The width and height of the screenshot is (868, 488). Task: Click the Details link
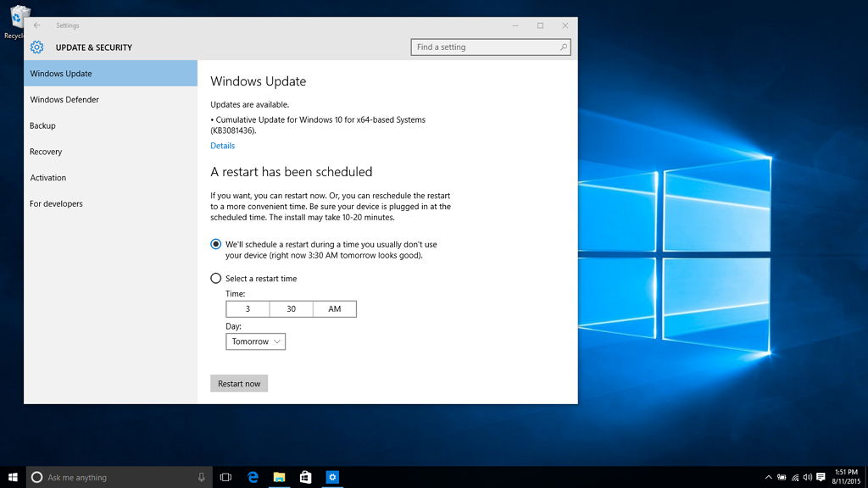tap(223, 146)
